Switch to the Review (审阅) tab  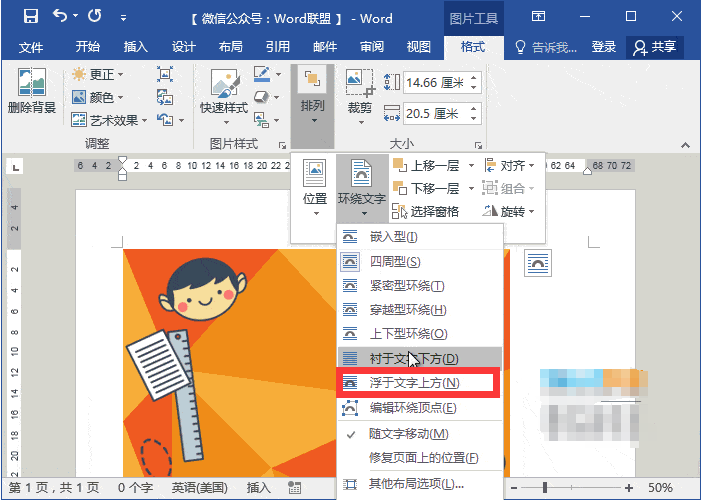[372, 46]
